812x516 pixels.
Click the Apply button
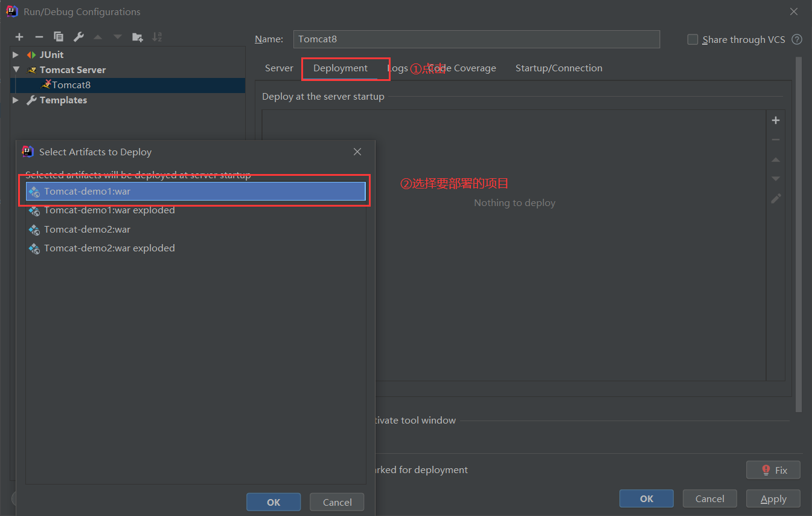(773, 498)
